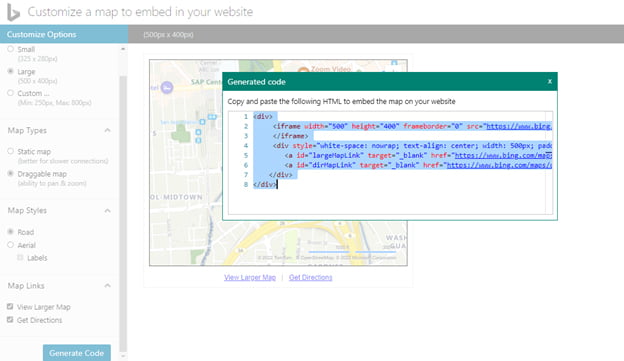Click the Bing logo icon
This screenshot has width=624, height=361.
tap(13, 12)
